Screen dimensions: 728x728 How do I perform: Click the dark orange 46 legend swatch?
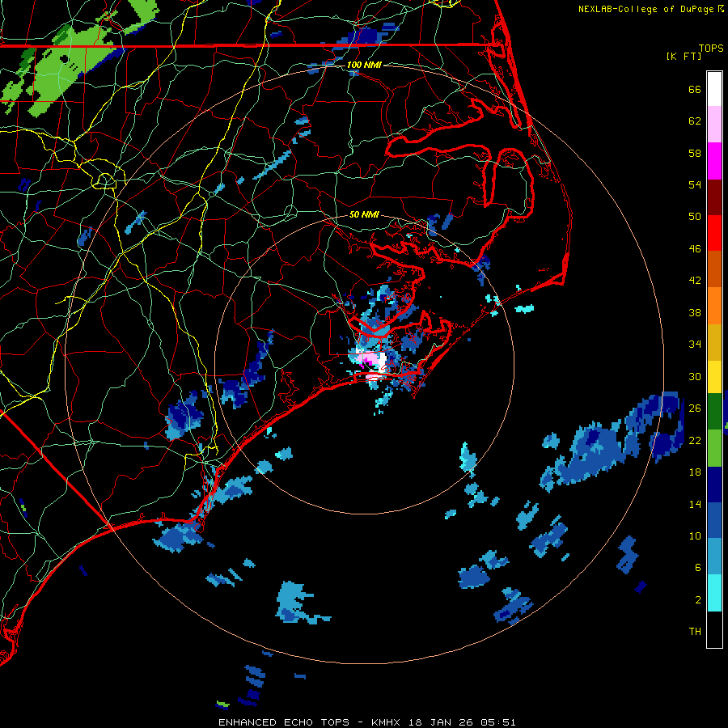(714, 269)
